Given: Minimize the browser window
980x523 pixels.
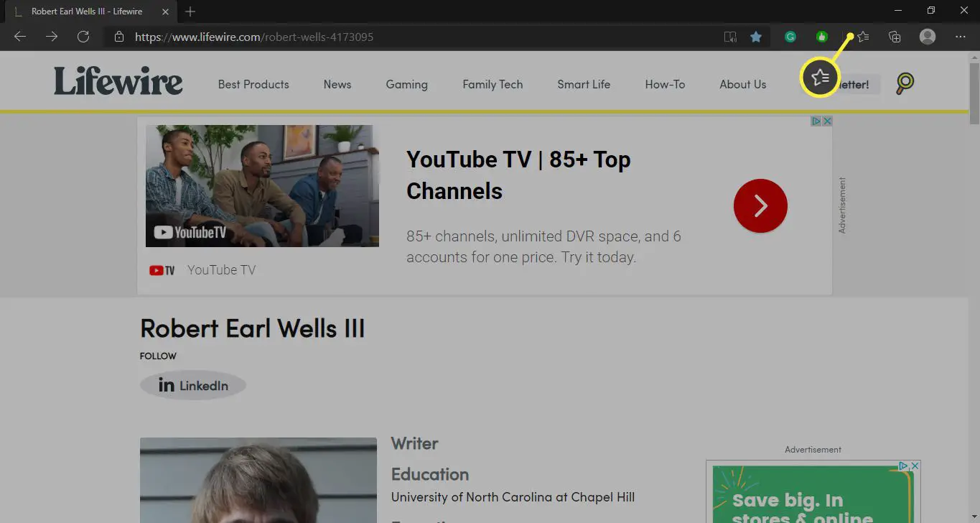Looking at the screenshot, I should coord(898,11).
